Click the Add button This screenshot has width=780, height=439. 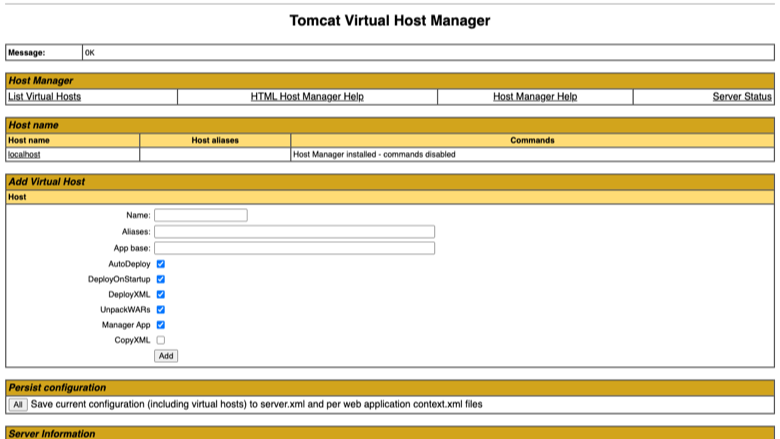click(166, 356)
